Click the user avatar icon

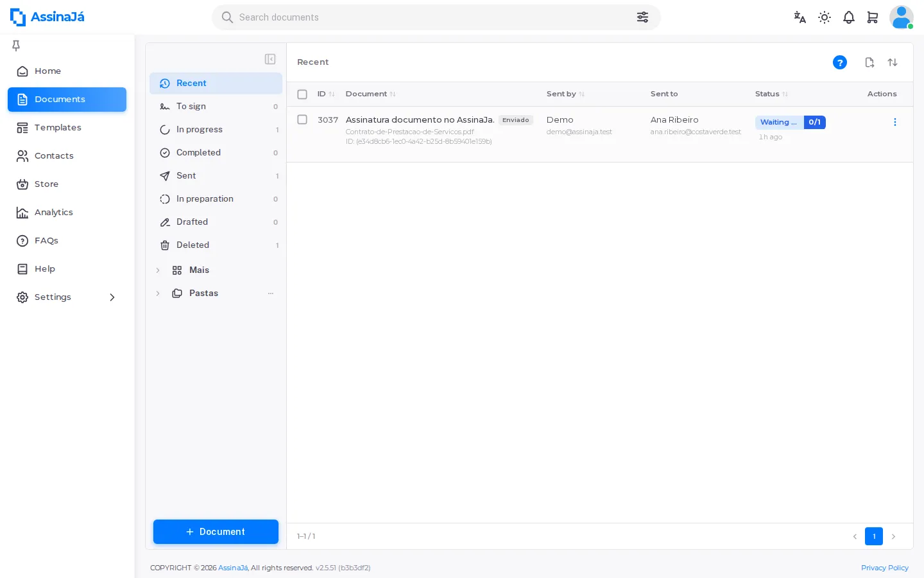[x=901, y=17]
